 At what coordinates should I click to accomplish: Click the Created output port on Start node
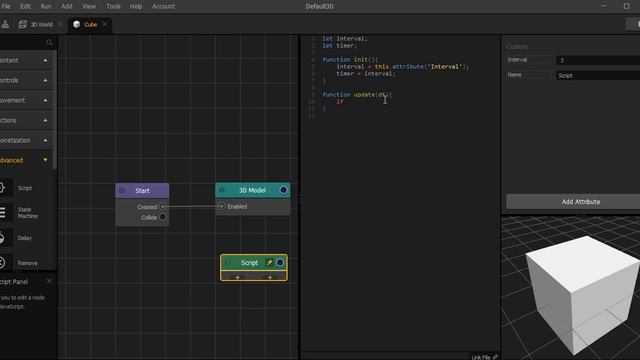163,207
